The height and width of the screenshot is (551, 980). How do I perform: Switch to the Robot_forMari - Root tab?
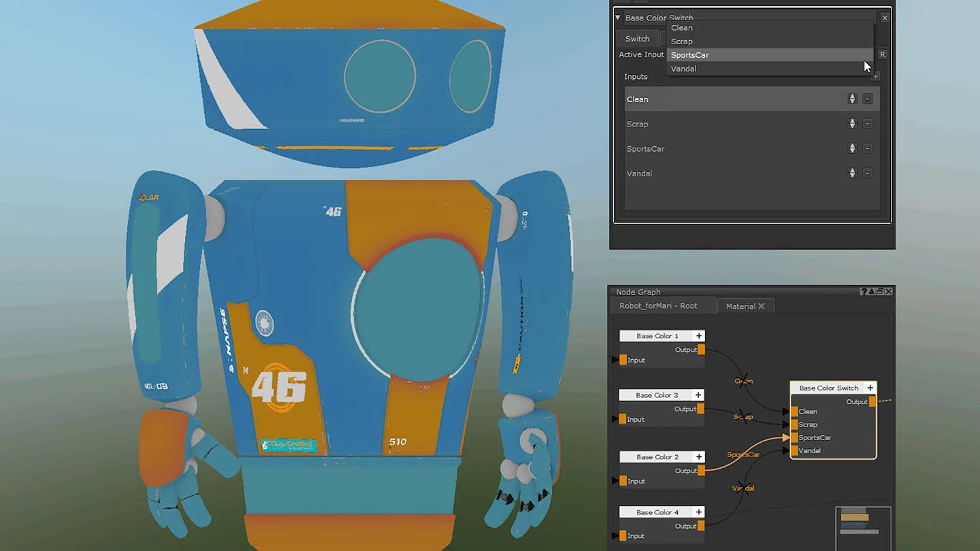[x=658, y=306]
